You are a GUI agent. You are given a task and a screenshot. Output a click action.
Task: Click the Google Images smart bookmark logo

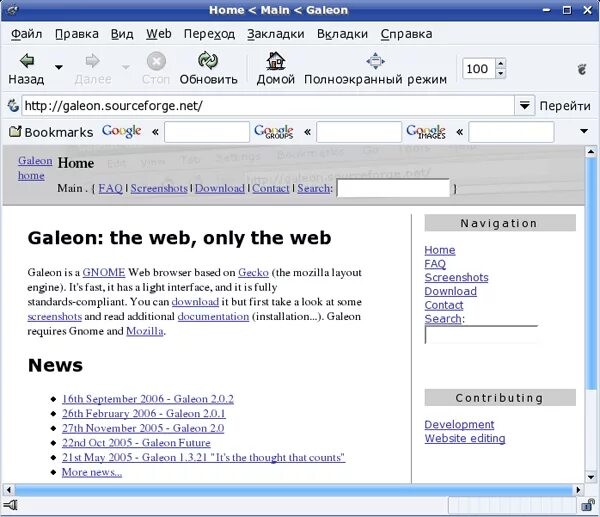point(426,132)
